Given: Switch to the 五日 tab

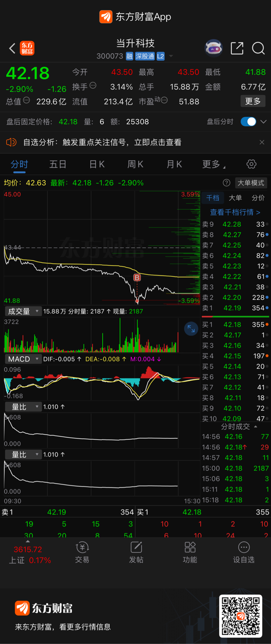Looking at the screenshot, I should [x=58, y=164].
